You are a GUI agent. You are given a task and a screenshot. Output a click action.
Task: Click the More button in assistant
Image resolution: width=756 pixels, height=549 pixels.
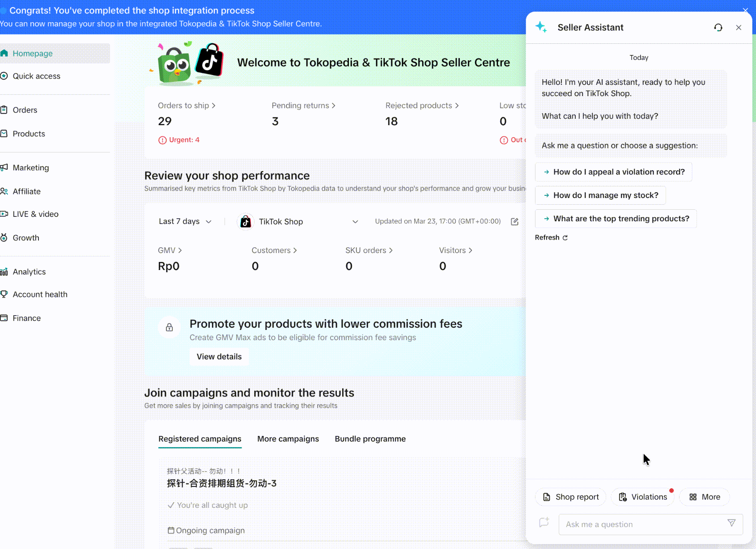tap(705, 497)
